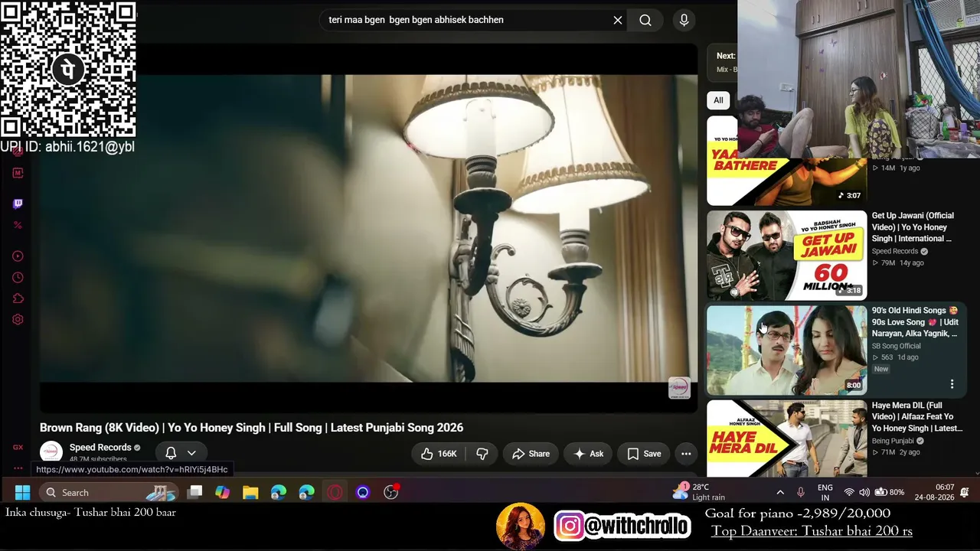Like the Brown Rang video
This screenshot has height=551, width=980.
click(x=439, y=454)
